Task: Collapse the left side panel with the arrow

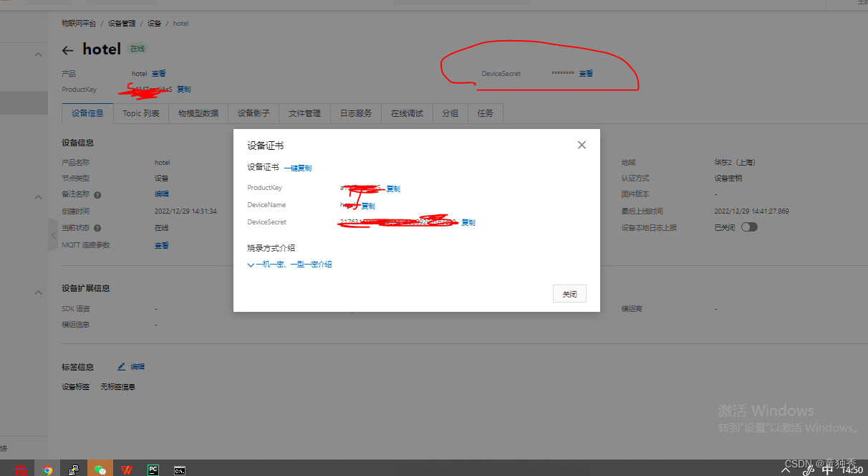Action: point(54,234)
